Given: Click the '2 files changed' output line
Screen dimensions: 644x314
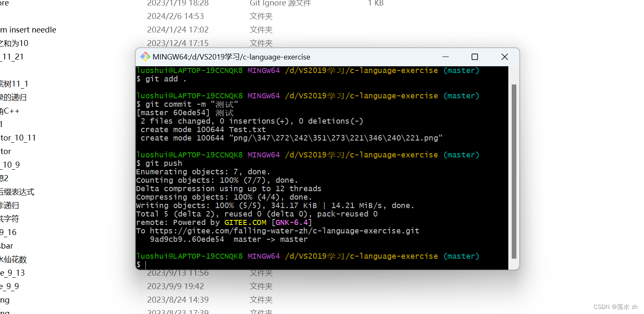Looking at the screenshot, I should pyautogui.click(x=252, y=121).
